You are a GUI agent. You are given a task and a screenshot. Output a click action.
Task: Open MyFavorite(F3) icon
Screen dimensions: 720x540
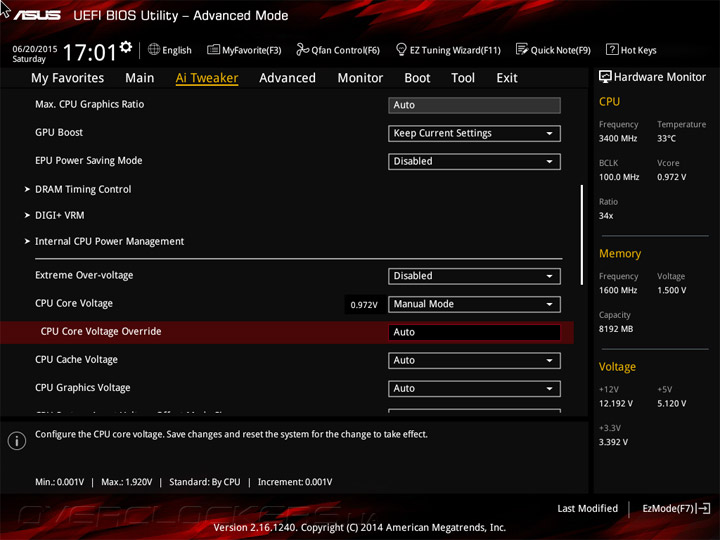click(213, 49)
